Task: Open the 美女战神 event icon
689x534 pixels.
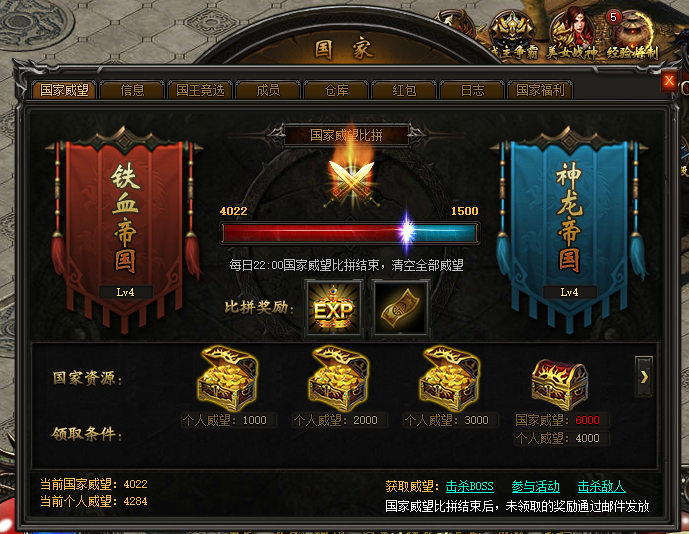Action: point(573,35)
